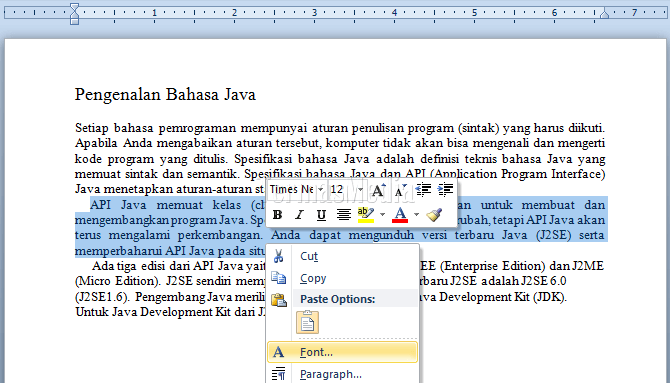The image size is (670, 383).
Task: Choose Copy from the context menu
Action: [342, 278]
